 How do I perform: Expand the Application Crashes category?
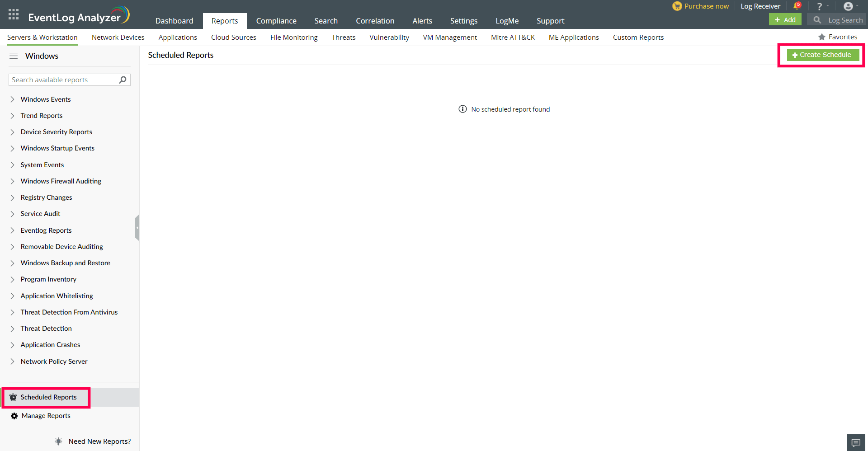(12, 345)
